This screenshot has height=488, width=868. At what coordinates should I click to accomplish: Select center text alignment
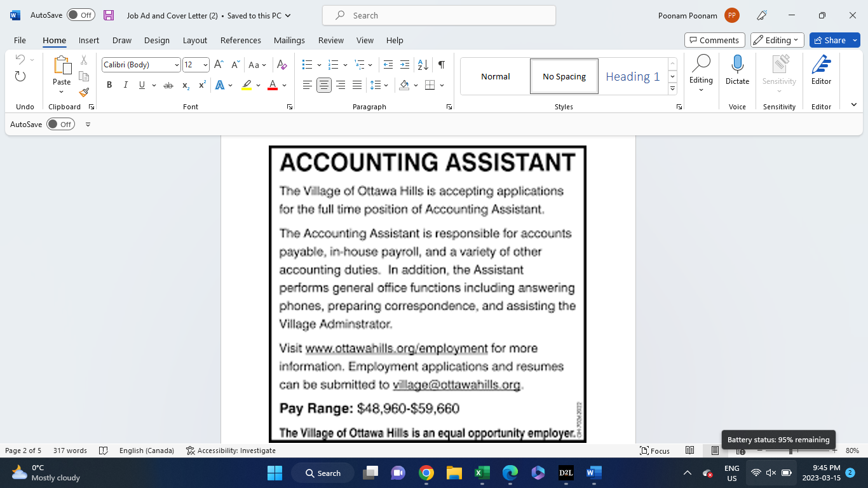pos(323,85)
